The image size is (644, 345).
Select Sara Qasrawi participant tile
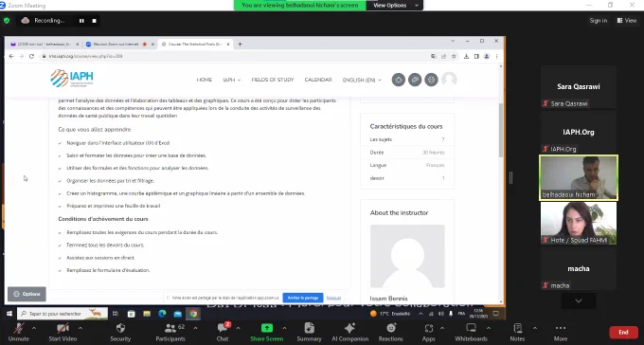(579, 87)
